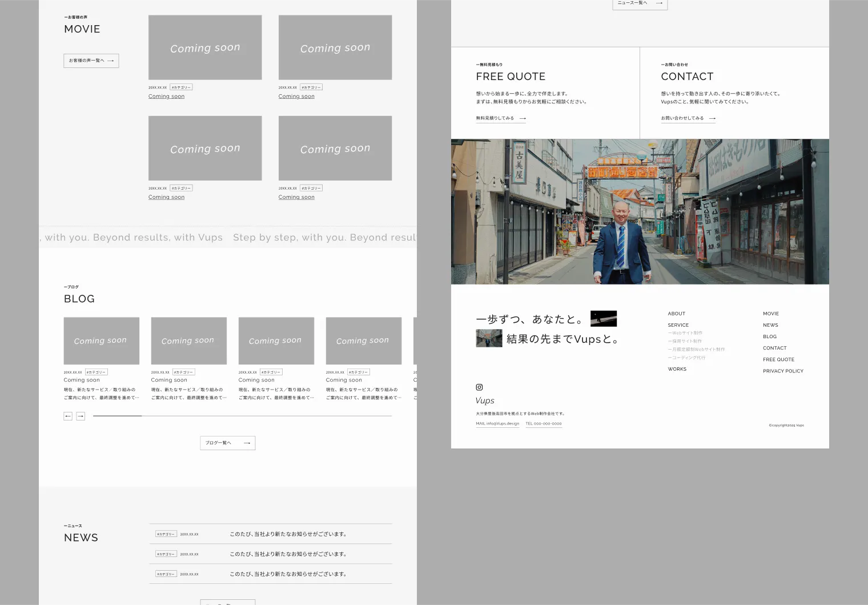This screenshot has height=605, width=868.
Task: Click arrow icon beside 無料見積りしてみる
Action: (x=523, y=119)
